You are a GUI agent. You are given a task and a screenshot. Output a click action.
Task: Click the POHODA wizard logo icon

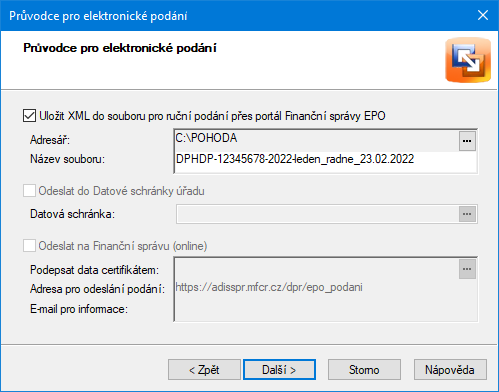[x=468, y=60]
